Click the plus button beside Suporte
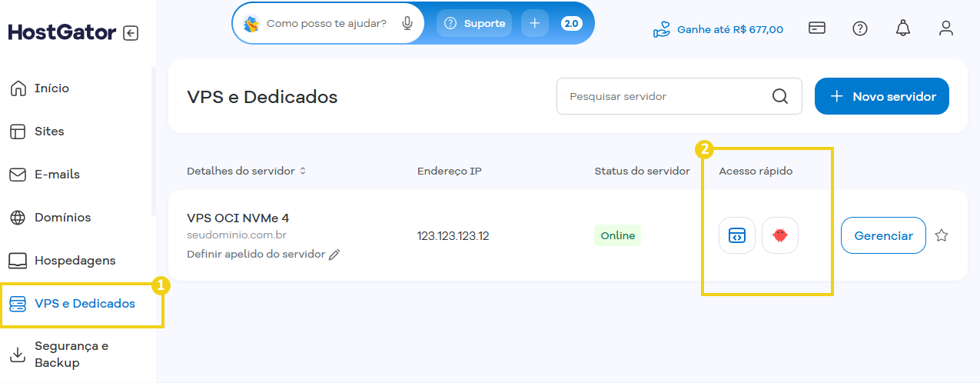The image size is (980, 383). [x=535, y=23]
